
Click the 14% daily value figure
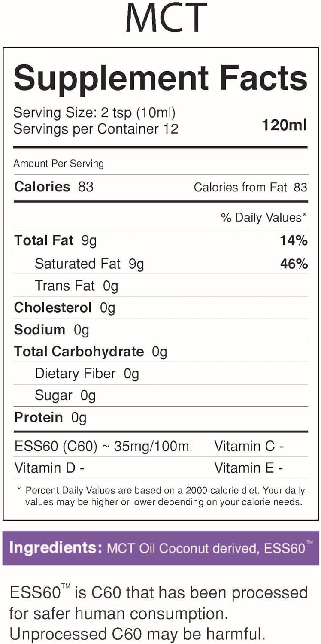(x=294, y=240)
